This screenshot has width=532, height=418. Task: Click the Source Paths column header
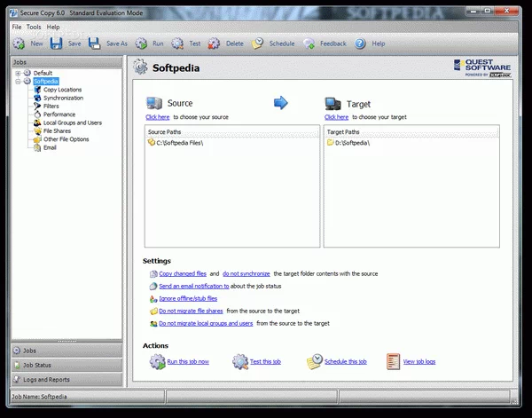(232, 131)
